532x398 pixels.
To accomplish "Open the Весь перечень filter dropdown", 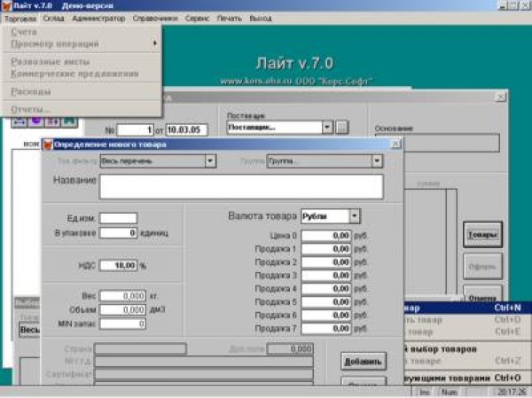I will 210,161.
